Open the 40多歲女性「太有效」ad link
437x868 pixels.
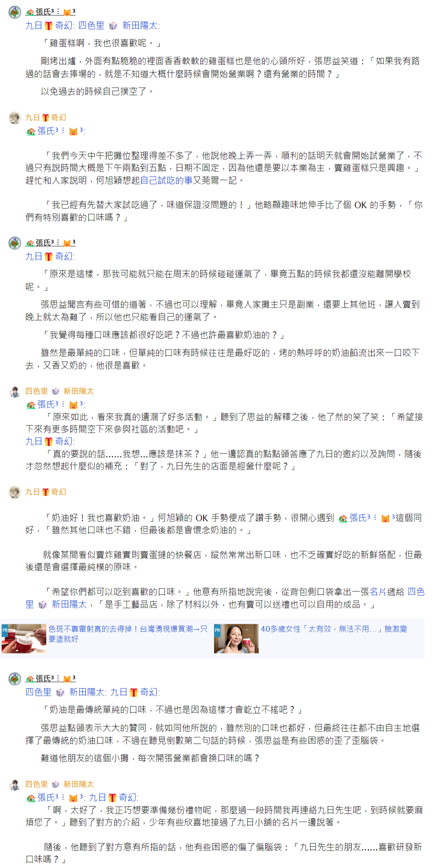tap(334, 629)
